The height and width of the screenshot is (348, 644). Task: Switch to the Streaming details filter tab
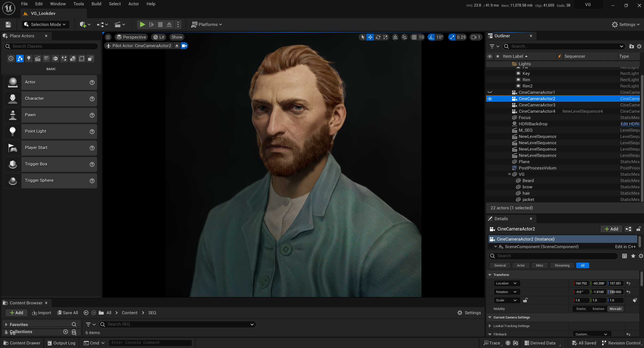click(x=562, y=265)
